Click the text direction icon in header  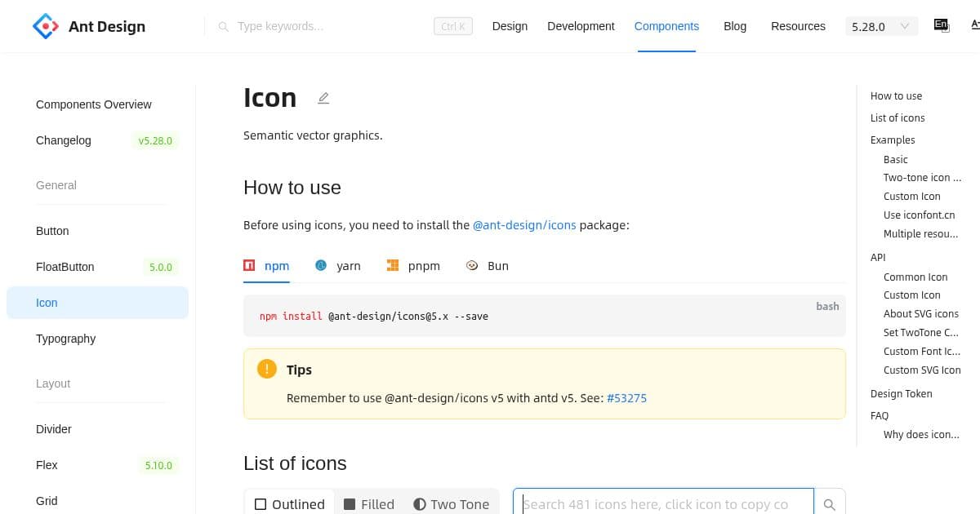click(x=976, y=25)
